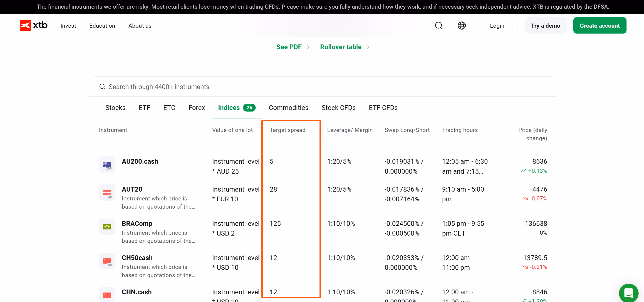Click the Try a demo button
Viewport: 644px width, 302px height.
point(545,25)
